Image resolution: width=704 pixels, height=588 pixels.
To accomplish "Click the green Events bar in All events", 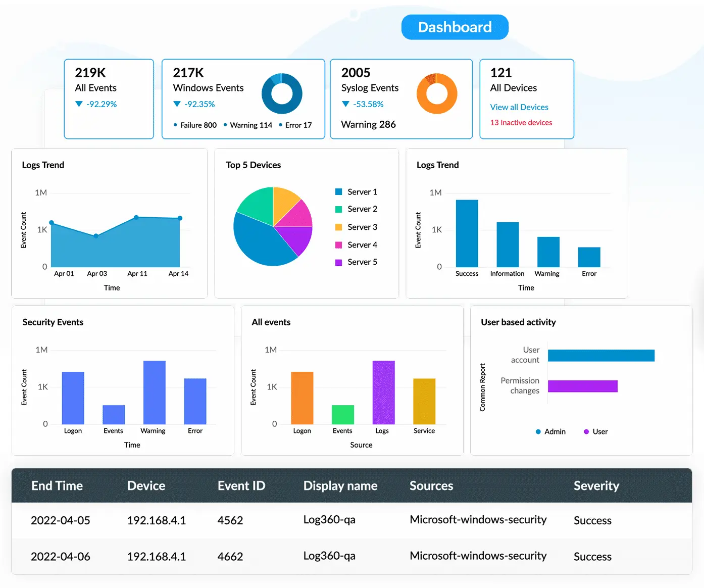I will tap(342, 415).
